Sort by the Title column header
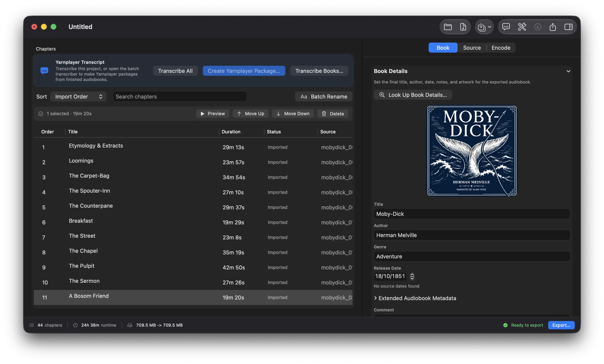604x364 pixels. pos(73,131)
